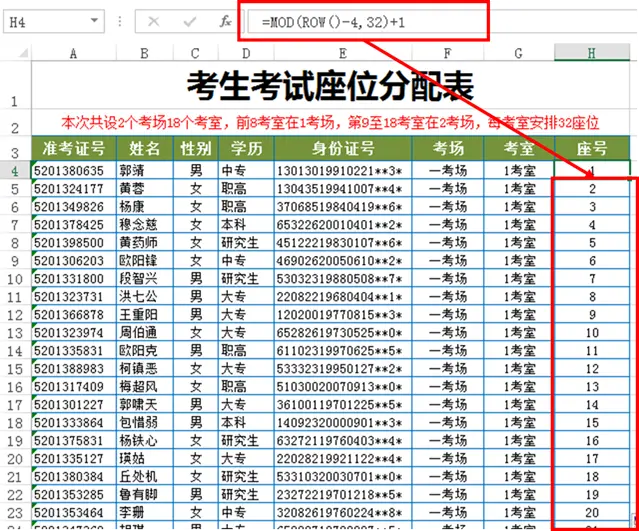This screenshot has height=531, width=639.
Task: Open the Insert Function fx dialog
Action: tap(225, 21)
